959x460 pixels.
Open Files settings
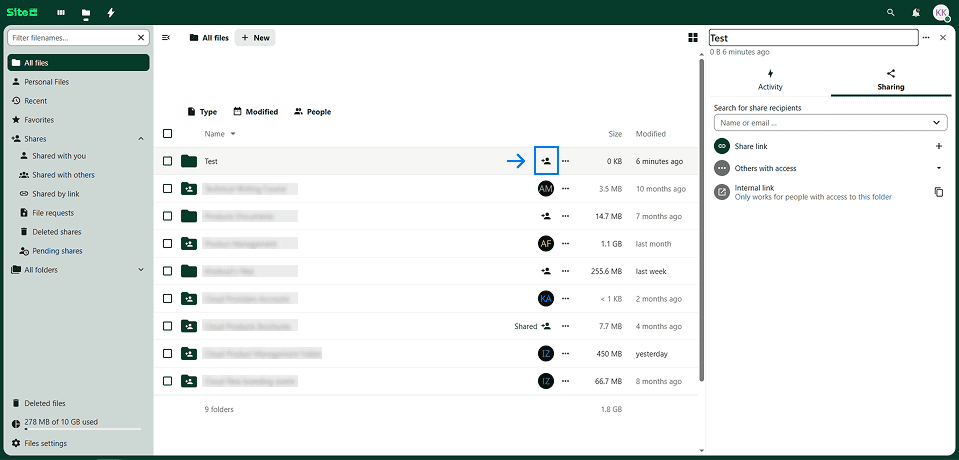click(x=45, y=443)
